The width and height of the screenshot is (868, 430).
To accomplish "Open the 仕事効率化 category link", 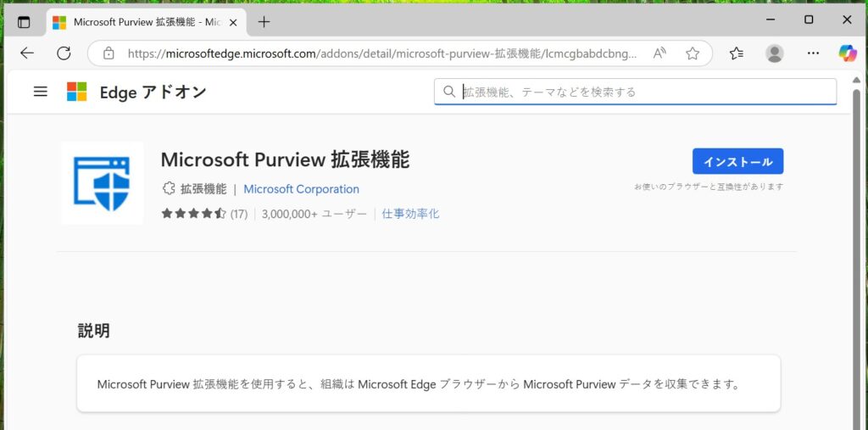I will (x=411, y=214).
